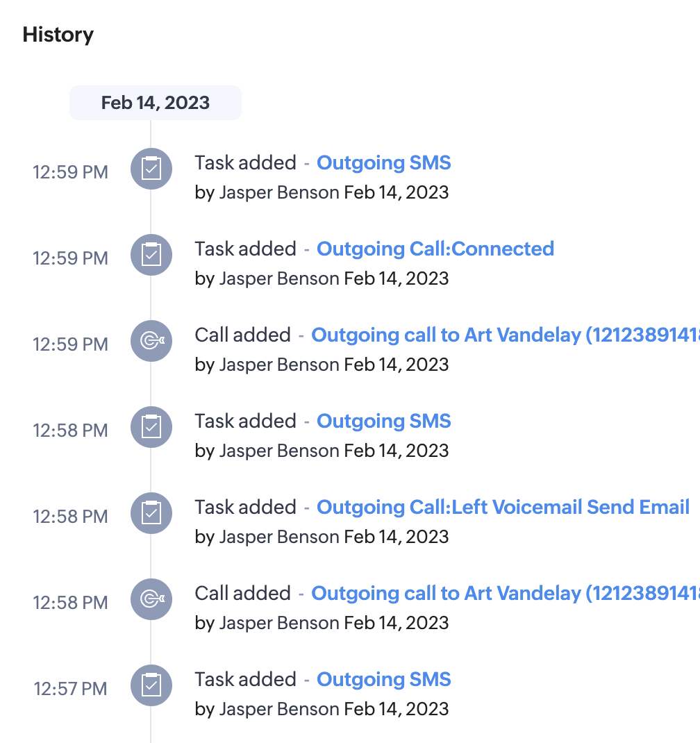Open the 12:58 PM Outgoing SMS link
The height and width of the screenshot is (743, 700).
383,421
